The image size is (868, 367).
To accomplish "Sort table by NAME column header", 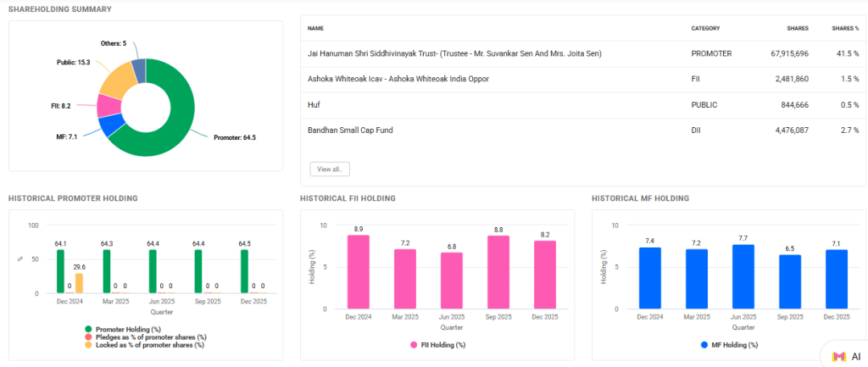I will click(x=315, y=28).
